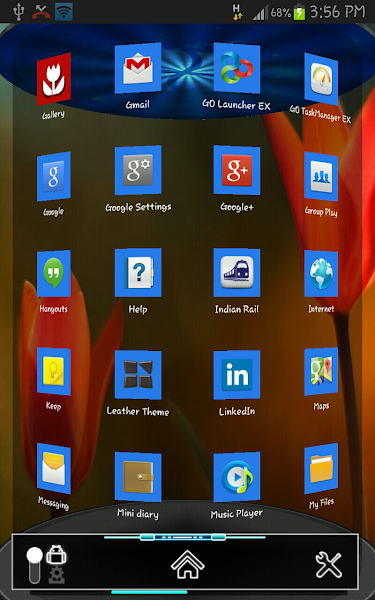Launch the LinkedIn app
Image resolution: width=375 pixels, height=600 pixels.
tap(236, 375)
